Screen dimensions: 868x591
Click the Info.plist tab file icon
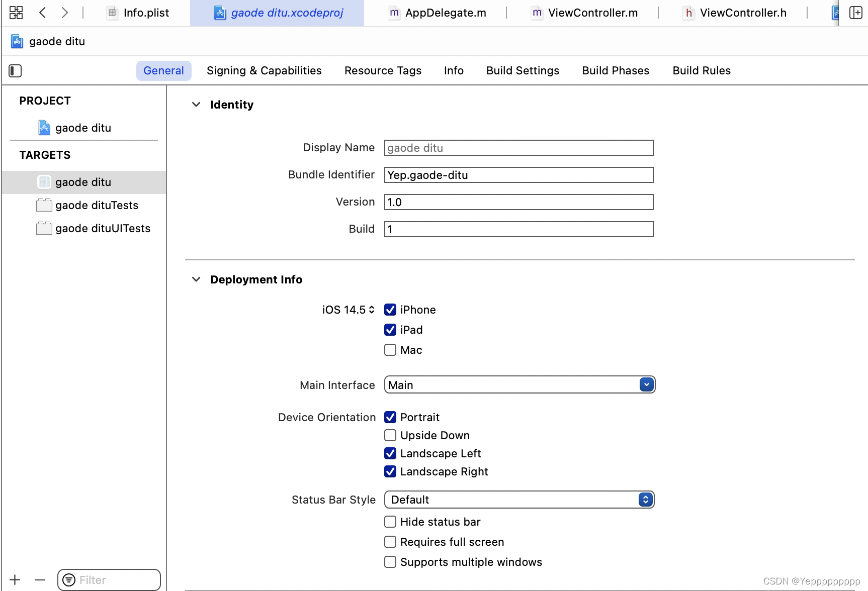(112, 13)
